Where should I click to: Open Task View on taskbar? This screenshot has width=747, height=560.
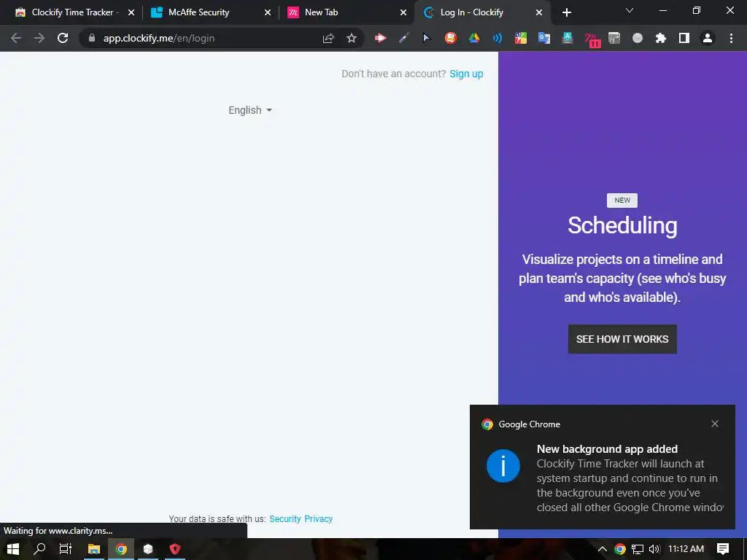(x=65, y=549)
